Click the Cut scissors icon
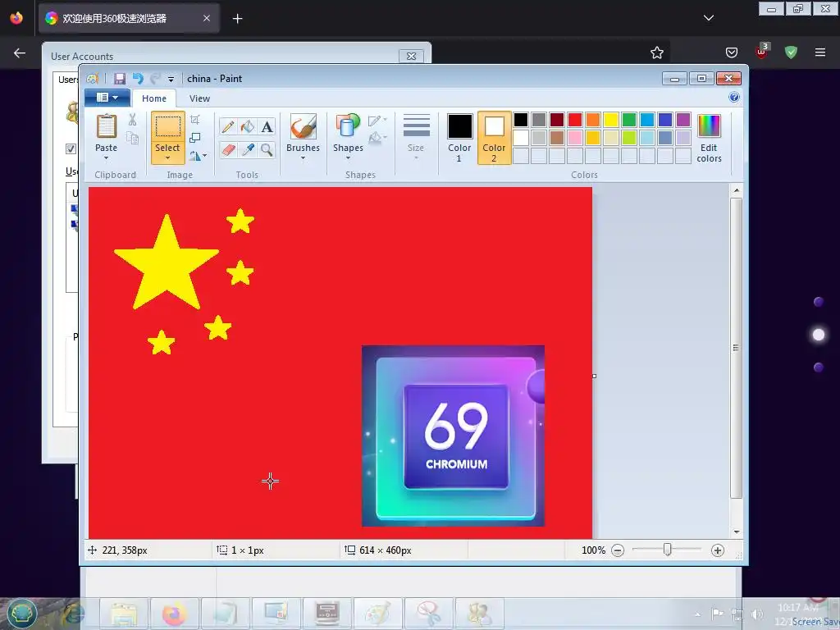The image size is (840, 630). coord(132,120)
